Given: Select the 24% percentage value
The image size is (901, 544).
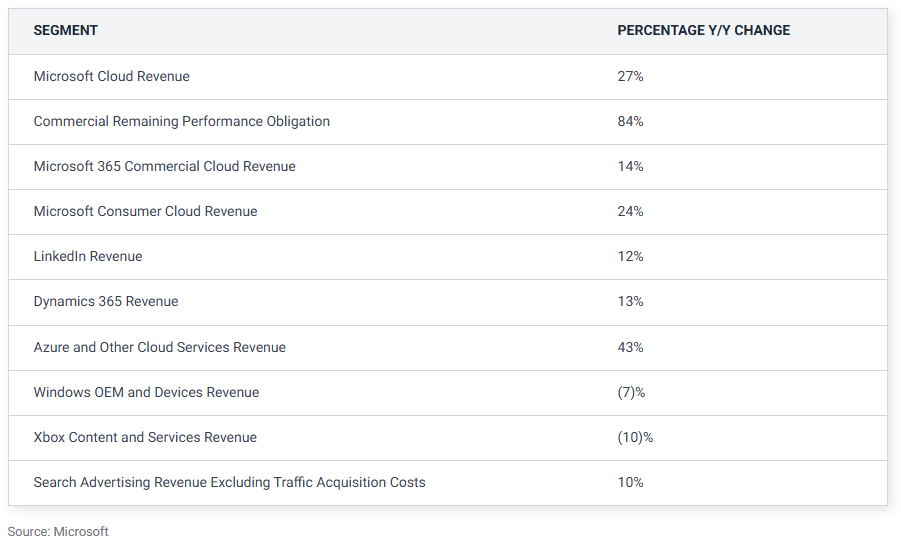Looking at the screenshot, I should click(630, 211).
